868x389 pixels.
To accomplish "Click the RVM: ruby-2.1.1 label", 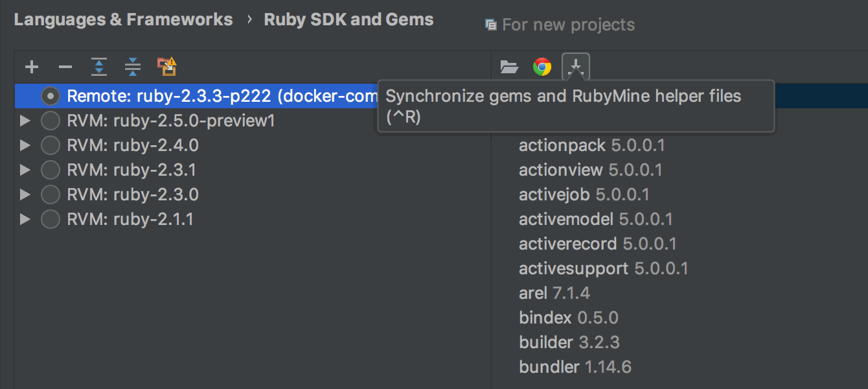I will (130, 219).
